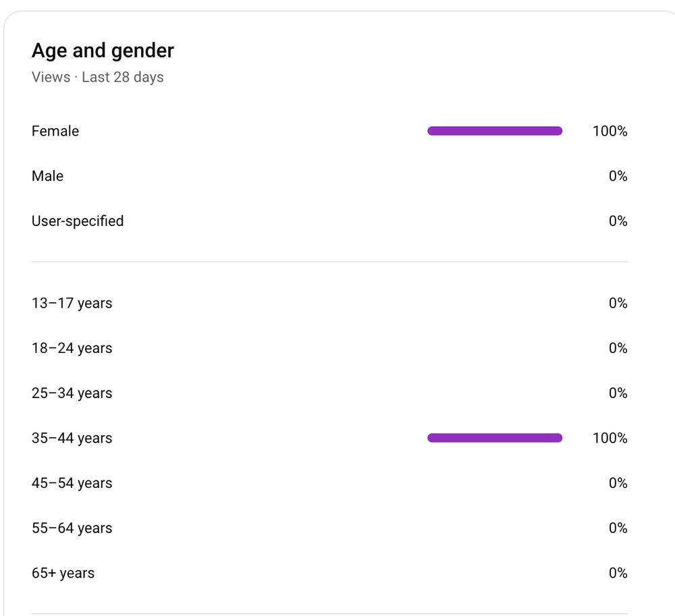The width and height of the screenshot is (675, 616).
Task: Click the Male row label
Action: pos(47,176)
